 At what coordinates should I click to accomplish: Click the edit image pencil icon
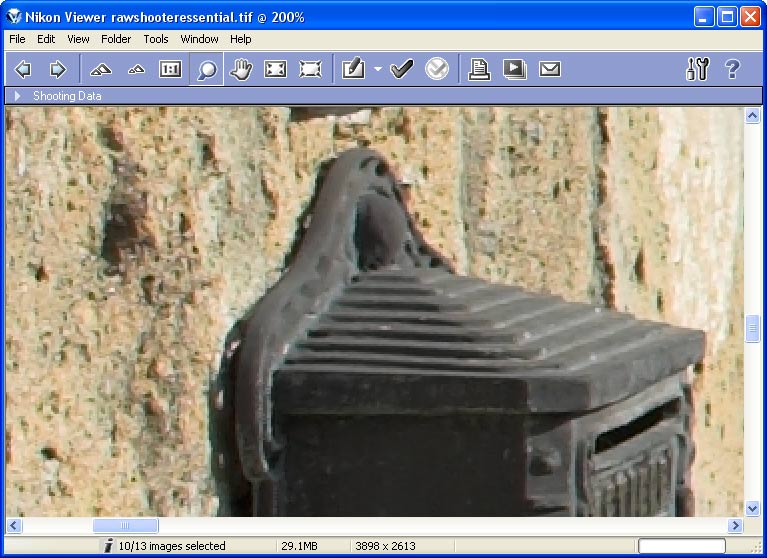click(x=354, y=69)
